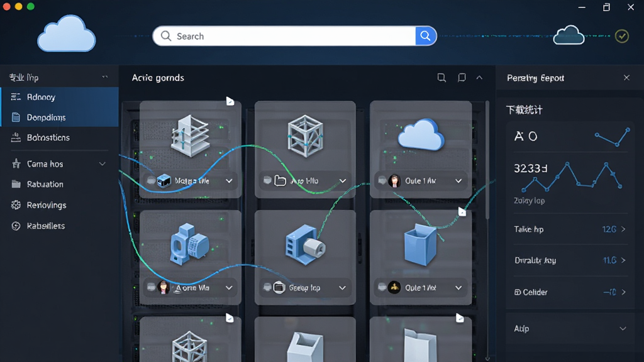Screen dimensions: 644x362
Task: Close the Pereiny 6epod panel
Action: [626, 77]
